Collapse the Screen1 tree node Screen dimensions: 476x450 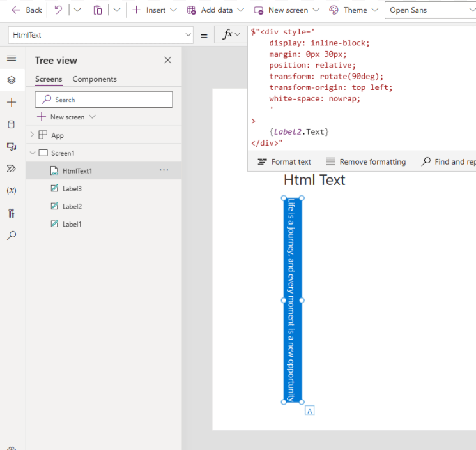pos(33,153)
